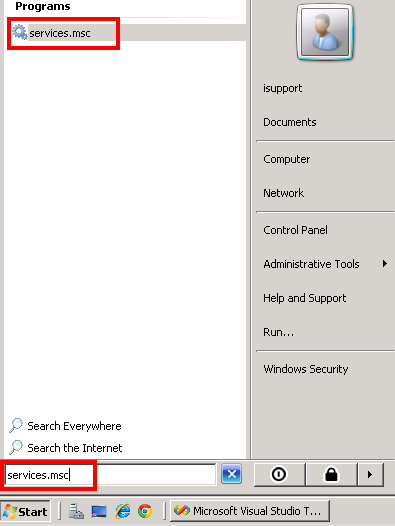Open the isupport user folder

(x=283, y=88)
